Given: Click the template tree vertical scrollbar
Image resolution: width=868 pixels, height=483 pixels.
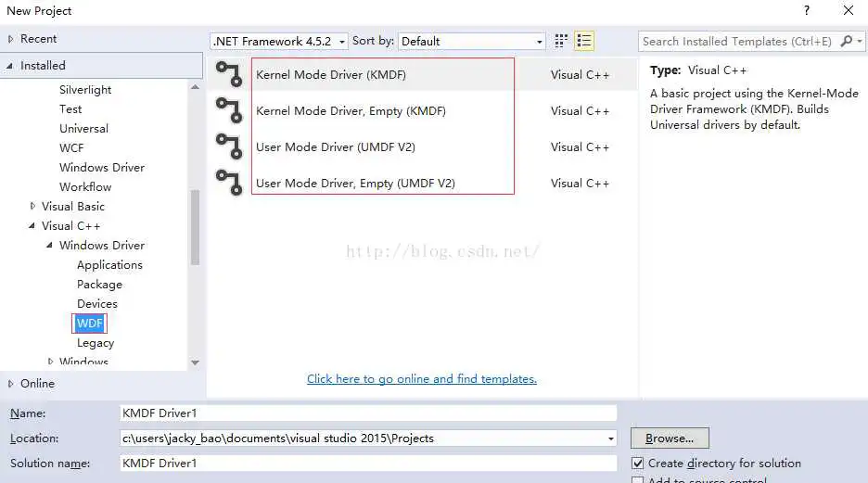Looking at the screenshot, I should (x=195, y=227).
